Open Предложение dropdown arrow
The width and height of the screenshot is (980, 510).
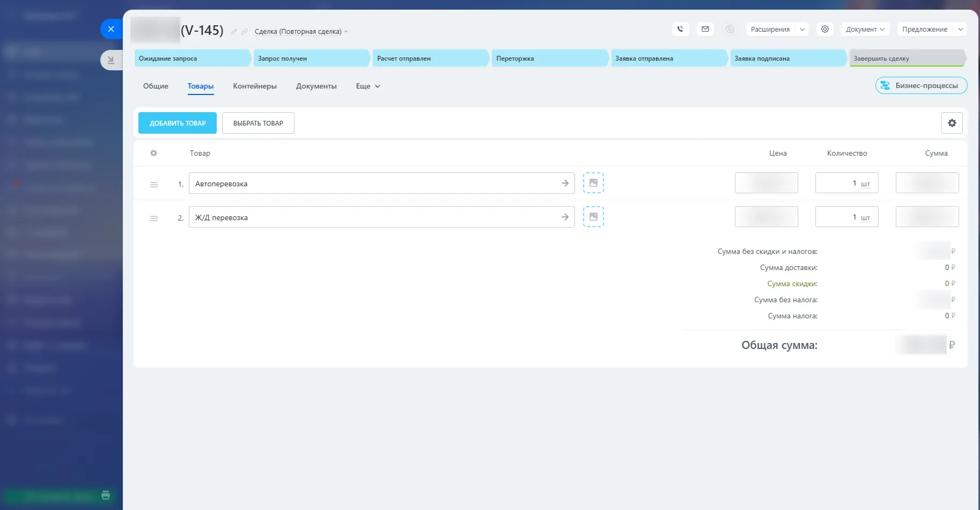[x=960, y=29]
